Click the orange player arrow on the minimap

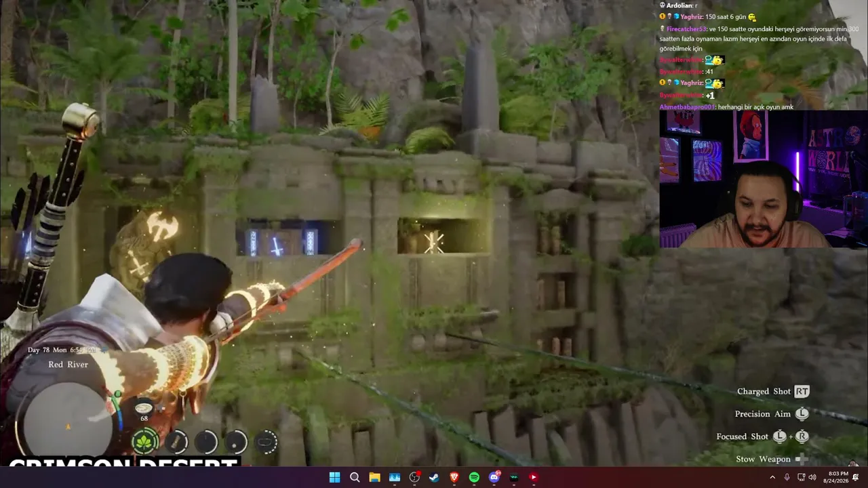pyautogui.click(x=67, y=427)
